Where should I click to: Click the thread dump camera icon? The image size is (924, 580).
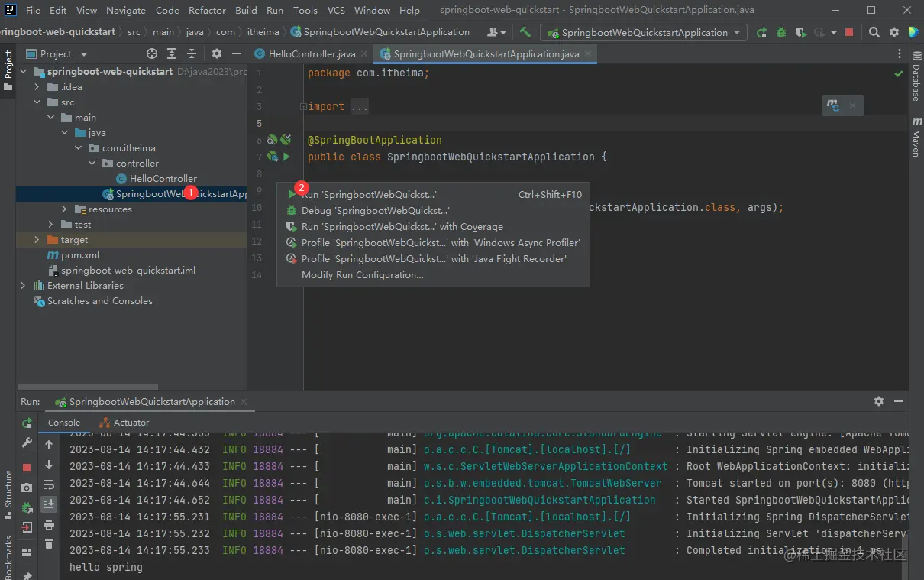pyautogui.click(x=27, y=488)
